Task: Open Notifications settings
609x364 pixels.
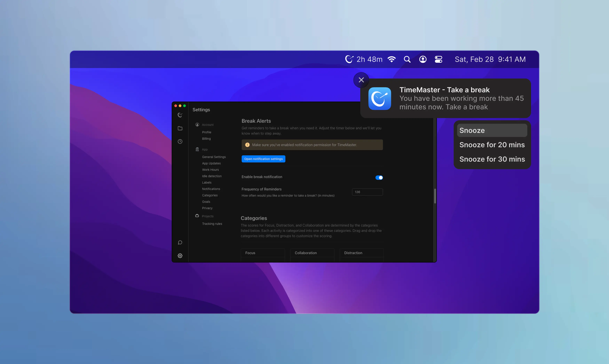Action: tap(211, 189)
